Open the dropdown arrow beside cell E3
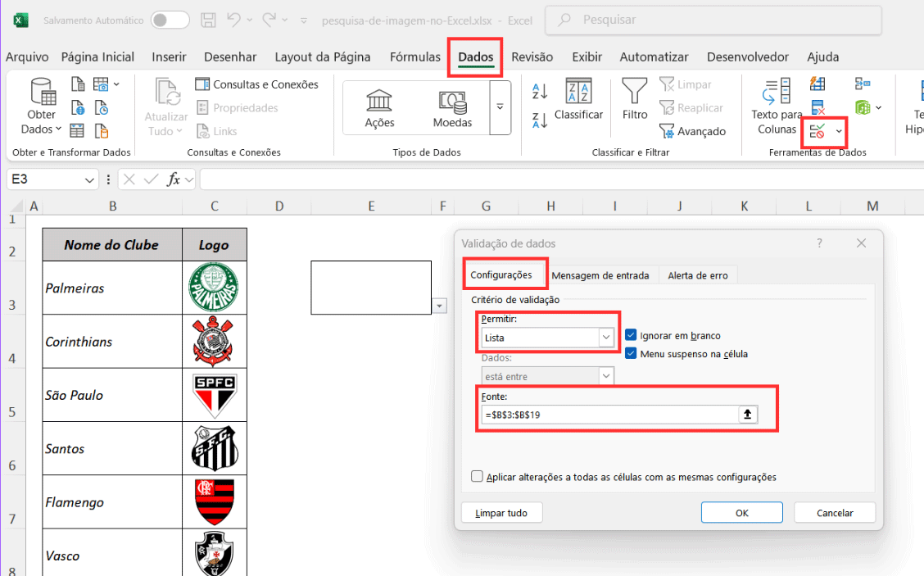 coord(441,306)
